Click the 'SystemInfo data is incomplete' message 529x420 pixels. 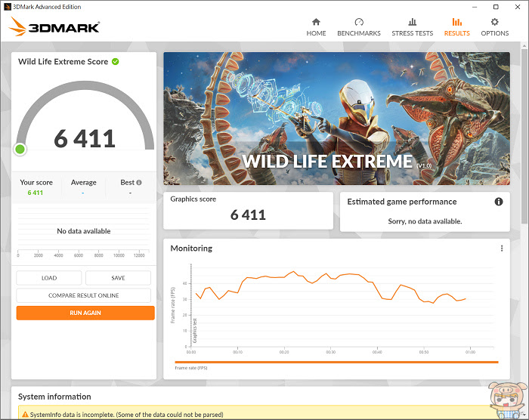pos(126,415)
